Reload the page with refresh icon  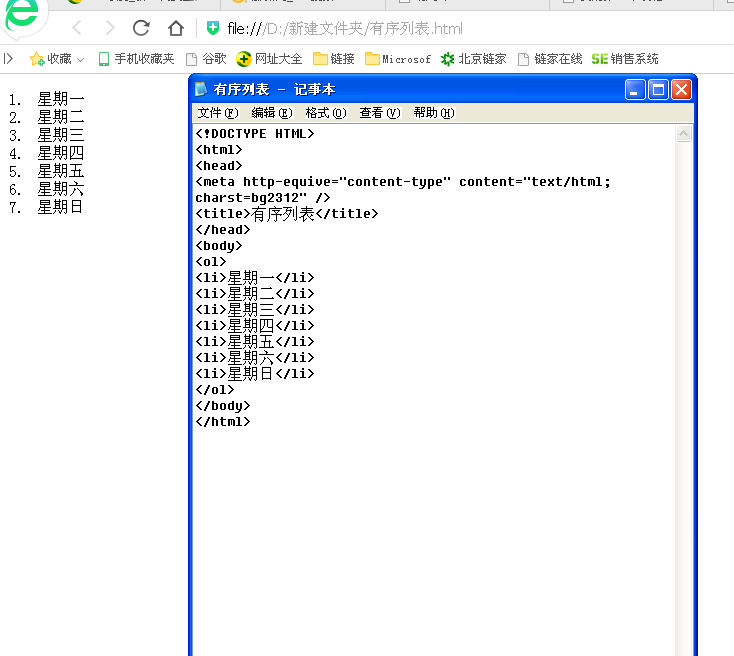point(141,28)
